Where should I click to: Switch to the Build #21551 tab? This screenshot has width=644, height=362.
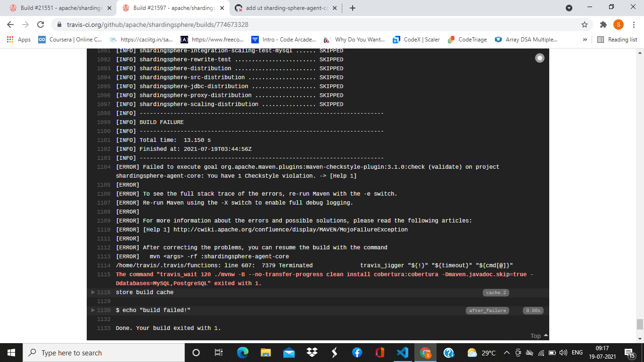tap(61, 8)
